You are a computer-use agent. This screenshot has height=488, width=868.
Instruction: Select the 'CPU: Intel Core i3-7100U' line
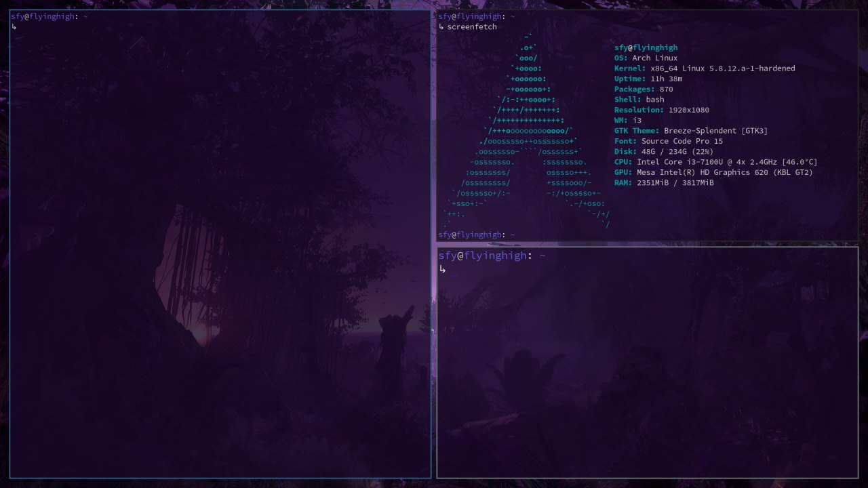[716, 162]
